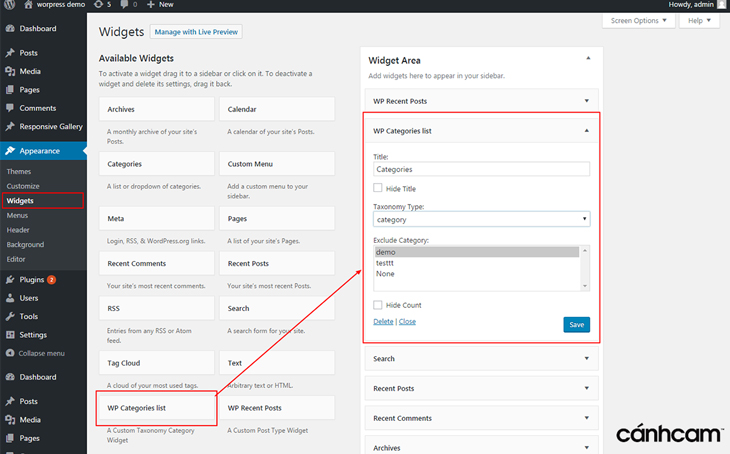The height and width of the screenshot is (454, 730).
Task: Click the lower Posts pin icon in sidebar
Action: [10, 401]
